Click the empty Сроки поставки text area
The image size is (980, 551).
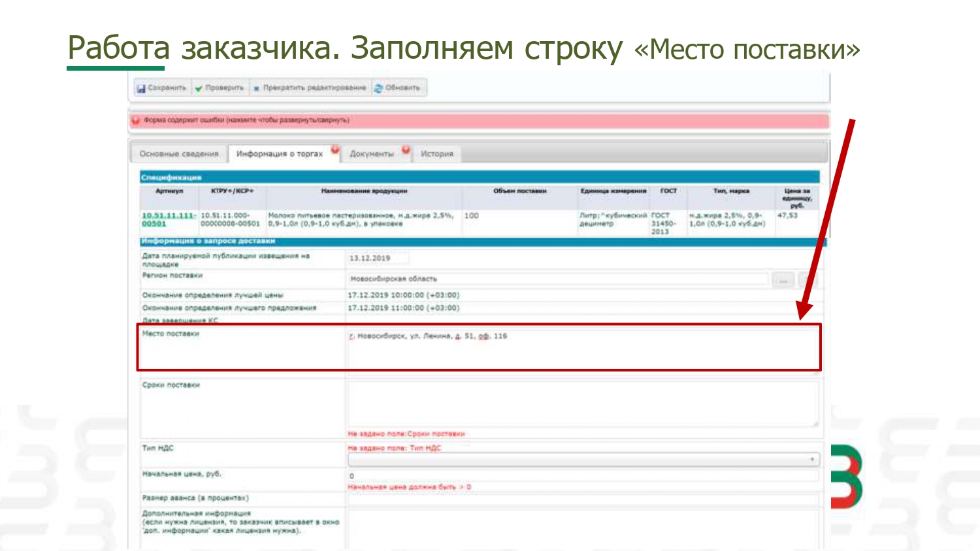pyautogui.click(x=581, y=403)
